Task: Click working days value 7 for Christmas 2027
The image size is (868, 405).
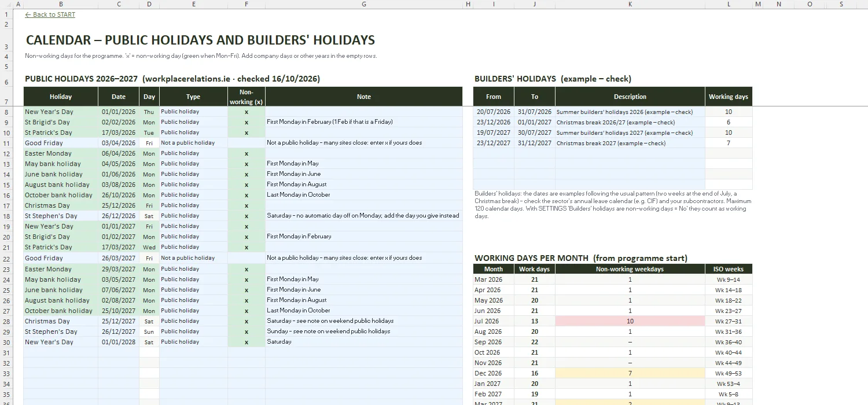Action: (x=729, y=143)
